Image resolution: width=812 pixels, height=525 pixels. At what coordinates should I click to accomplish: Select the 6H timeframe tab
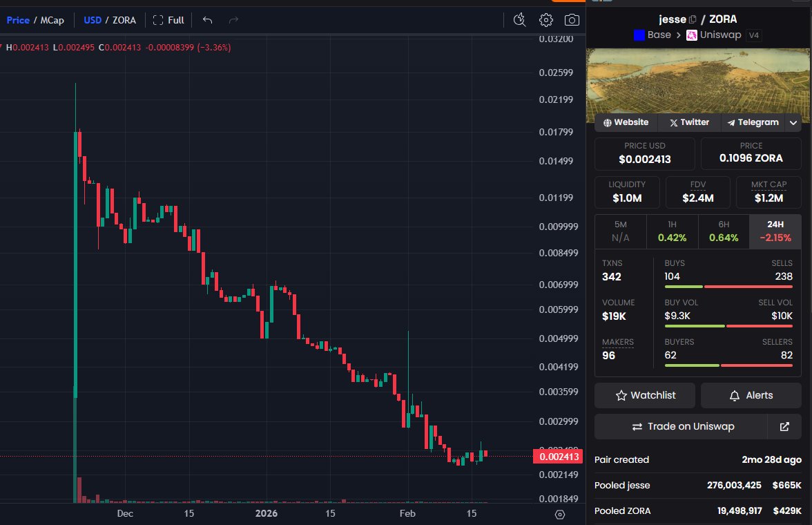[x=722, y=231]
